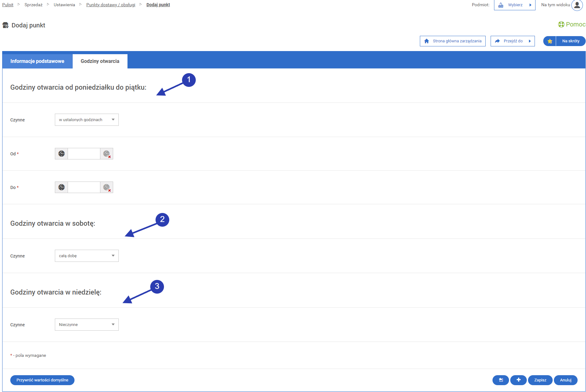Switch to Informacje podstawowe tab

click(37, 61)
